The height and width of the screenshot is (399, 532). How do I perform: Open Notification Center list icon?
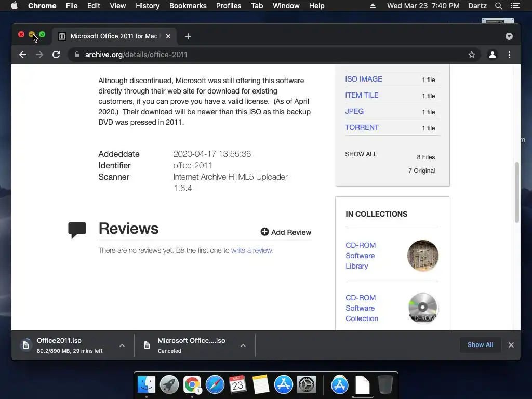pyautogui.click(x=515, y=6)
